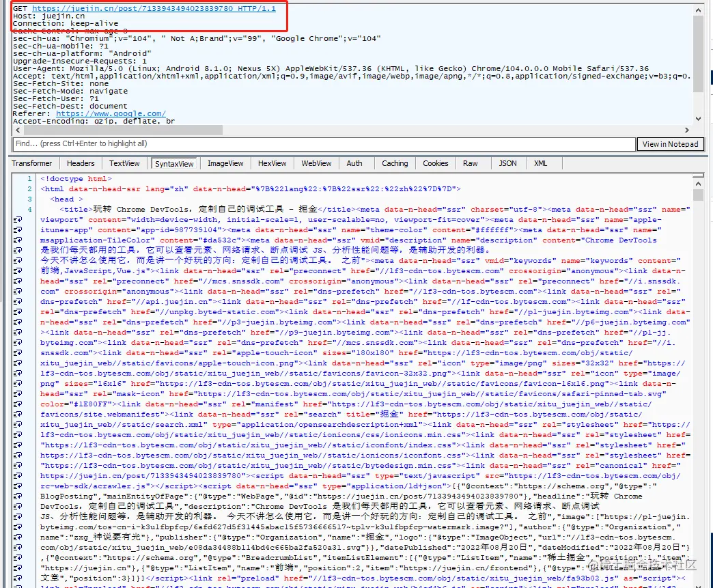Click request pane horizontal scroll right arrow

[x=686, y=130]
